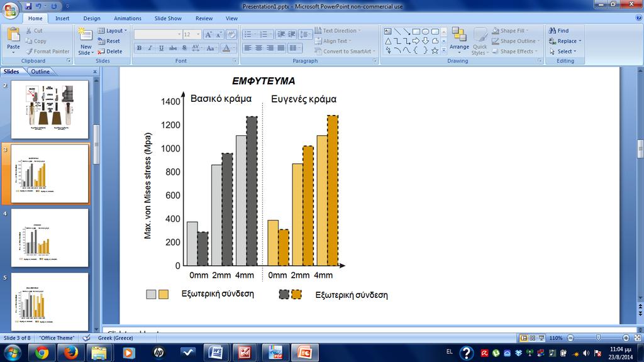Open Align Text options
This screenshot has width=644, height=362.
[x=333, y=41]
